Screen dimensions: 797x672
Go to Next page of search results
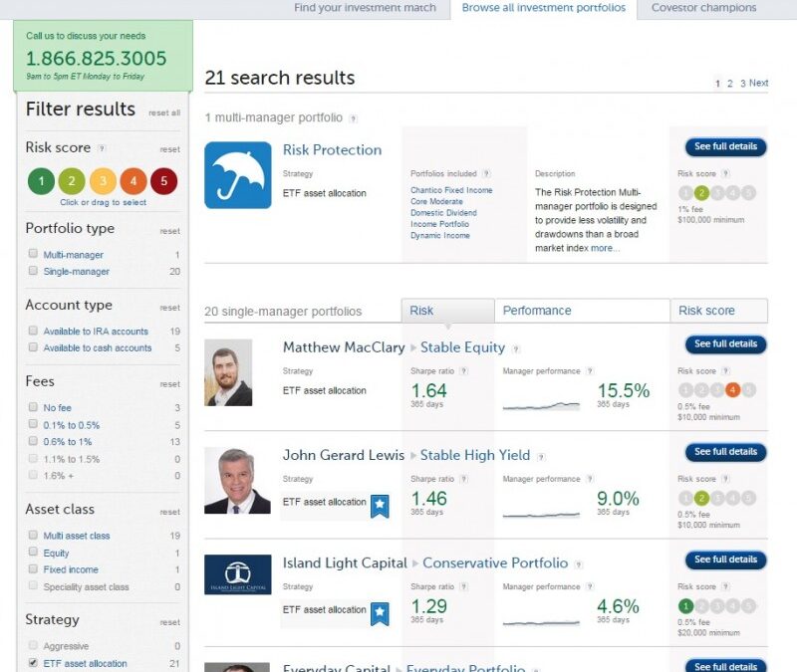pyautogui.click(x=758, y=84)
